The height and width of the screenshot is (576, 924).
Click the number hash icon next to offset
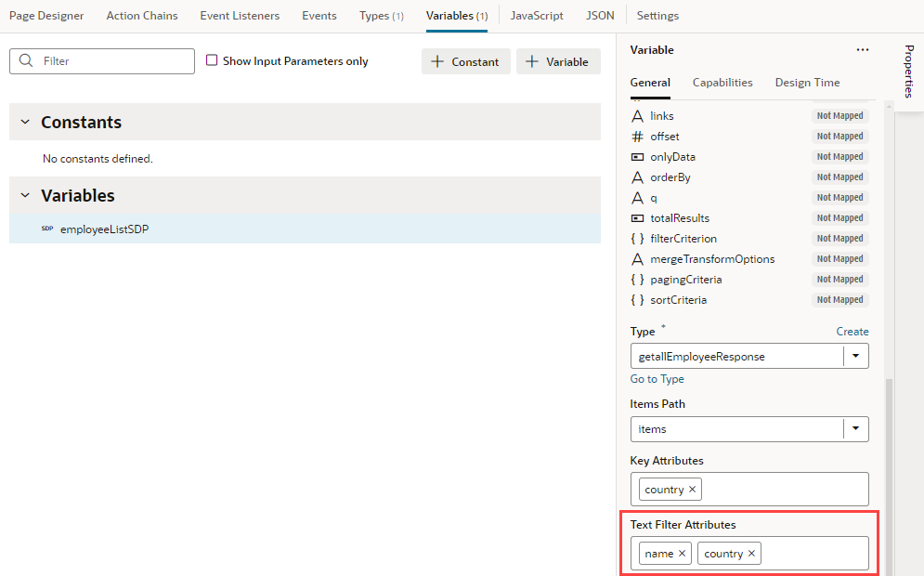(637, 137)
